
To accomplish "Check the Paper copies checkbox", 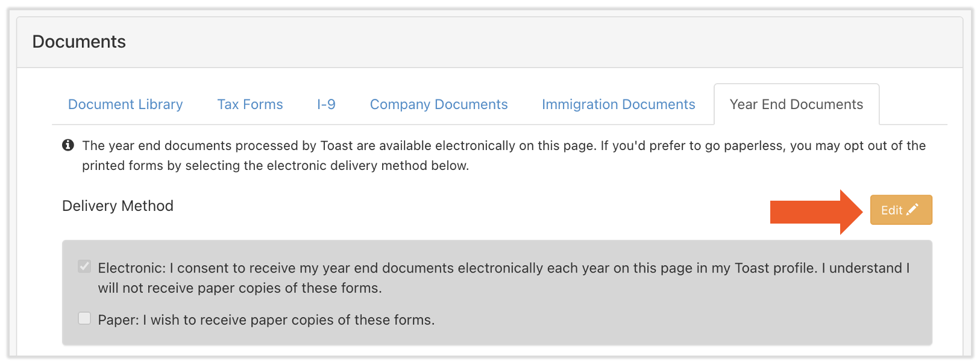I will (84, 318).
